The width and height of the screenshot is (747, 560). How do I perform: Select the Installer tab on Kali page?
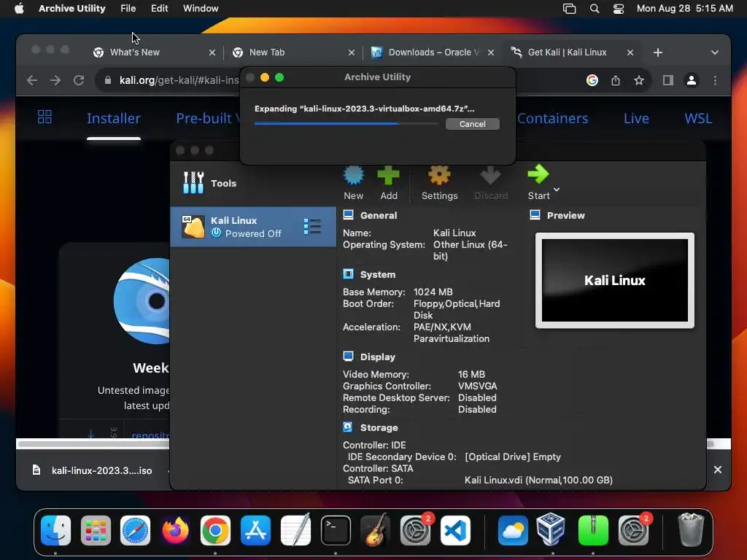(113, 118)
